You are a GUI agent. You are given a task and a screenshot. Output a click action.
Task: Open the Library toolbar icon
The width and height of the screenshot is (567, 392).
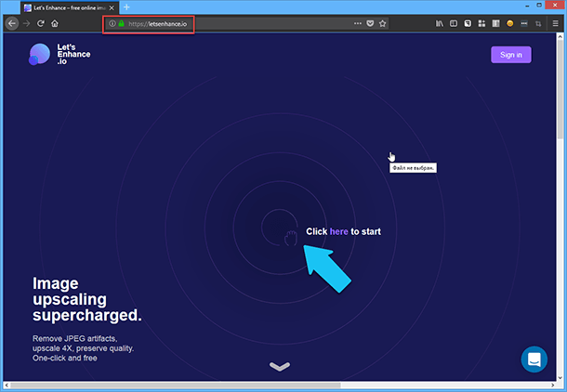coord(440,23)
